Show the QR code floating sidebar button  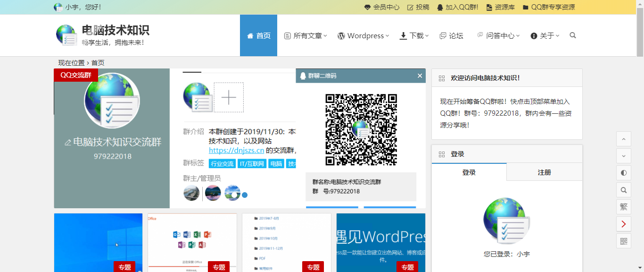pos(624,241)
